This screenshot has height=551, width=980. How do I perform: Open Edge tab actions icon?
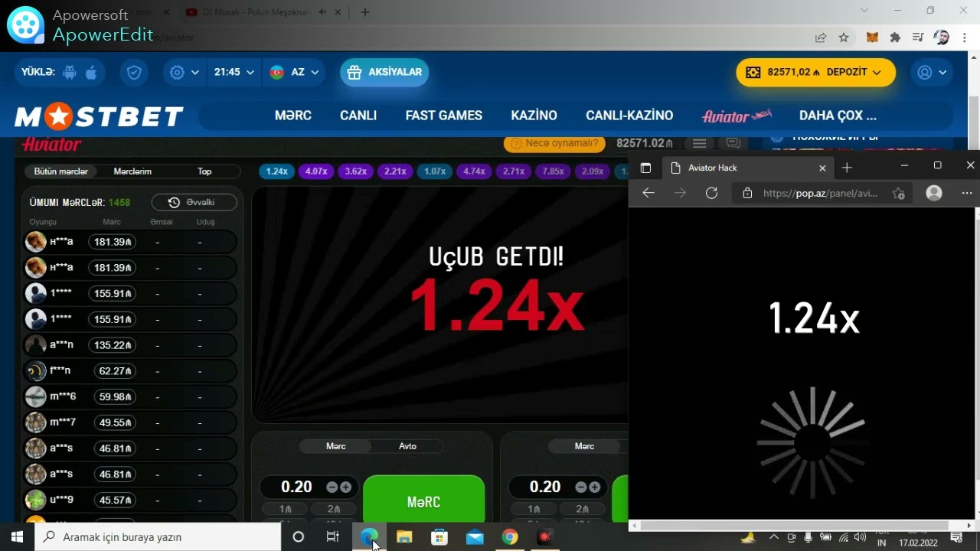tap(645, 168)
